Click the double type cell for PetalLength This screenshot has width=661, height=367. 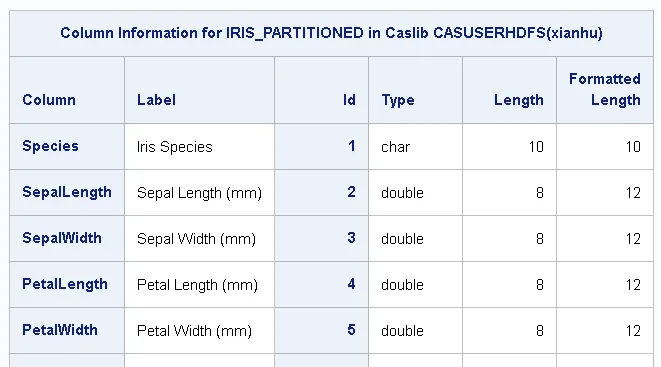[416, 284]
